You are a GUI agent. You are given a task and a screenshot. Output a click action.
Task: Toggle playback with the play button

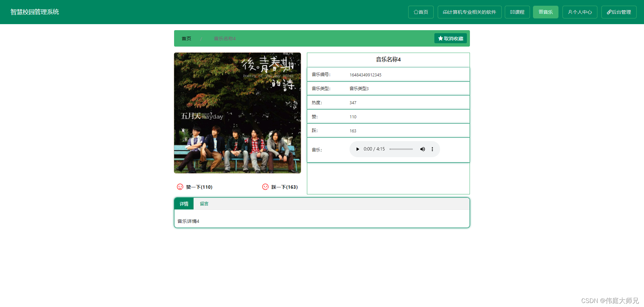pos(358,149)
